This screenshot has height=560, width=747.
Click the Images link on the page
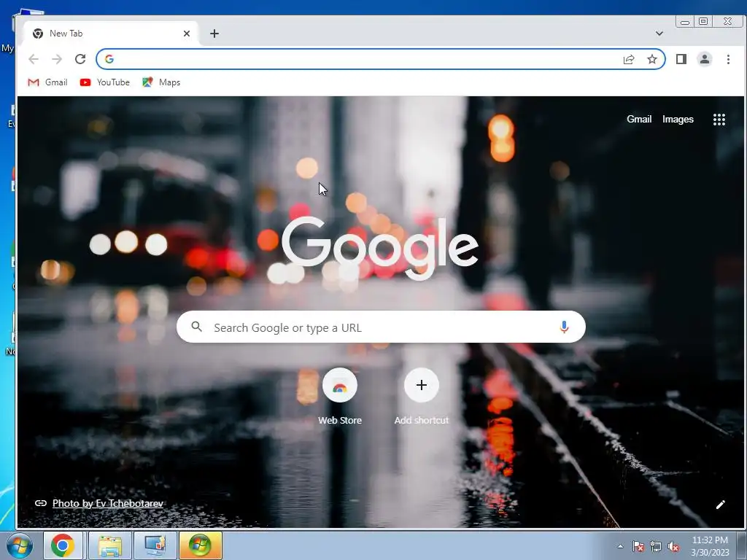[678, 119]
